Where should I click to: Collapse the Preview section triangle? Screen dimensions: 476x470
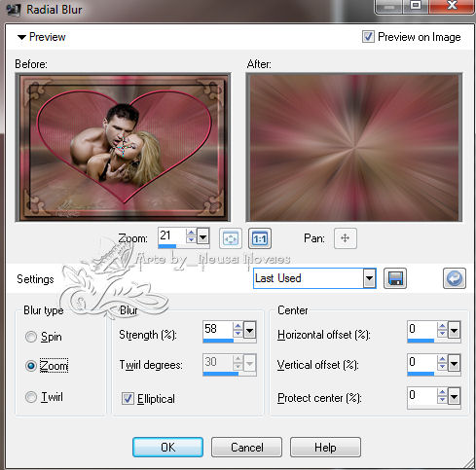[21, 37]
